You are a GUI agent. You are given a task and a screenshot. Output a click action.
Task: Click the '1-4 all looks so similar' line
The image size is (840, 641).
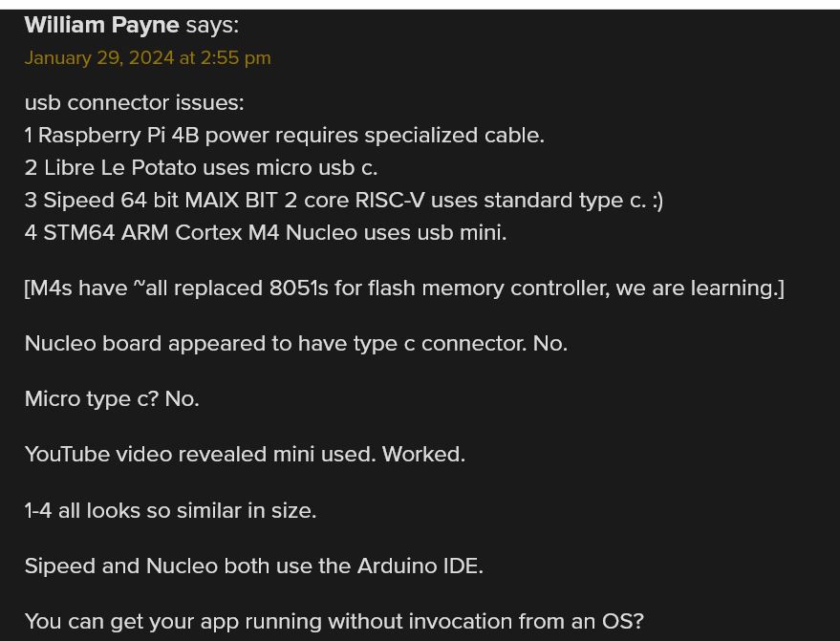170,510
